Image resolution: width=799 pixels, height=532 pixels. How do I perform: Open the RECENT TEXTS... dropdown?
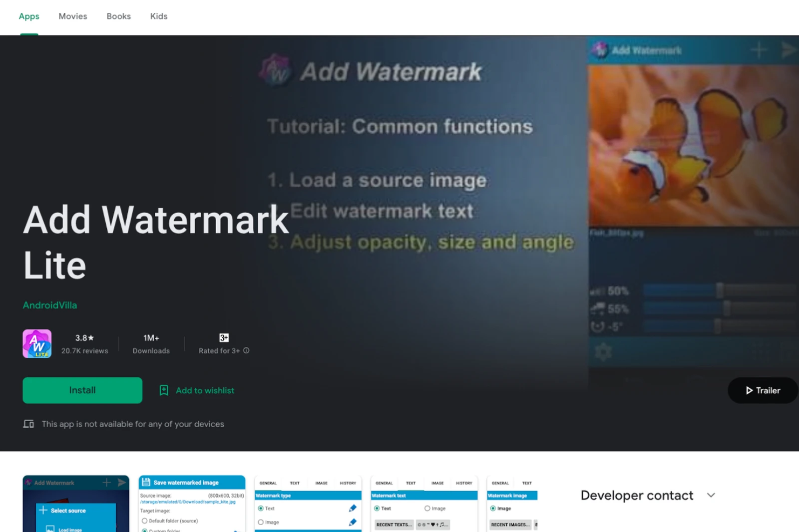point(394,524)
